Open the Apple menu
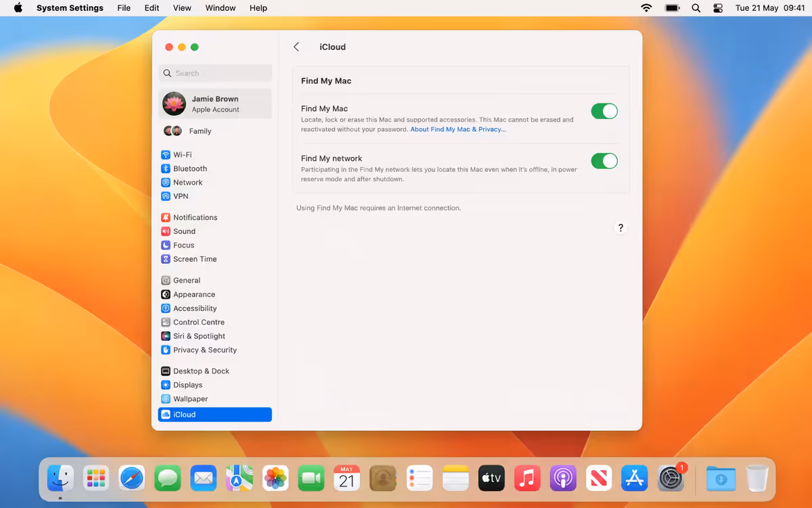This screenshot has width=812, height=508. (x=18, y=8)
